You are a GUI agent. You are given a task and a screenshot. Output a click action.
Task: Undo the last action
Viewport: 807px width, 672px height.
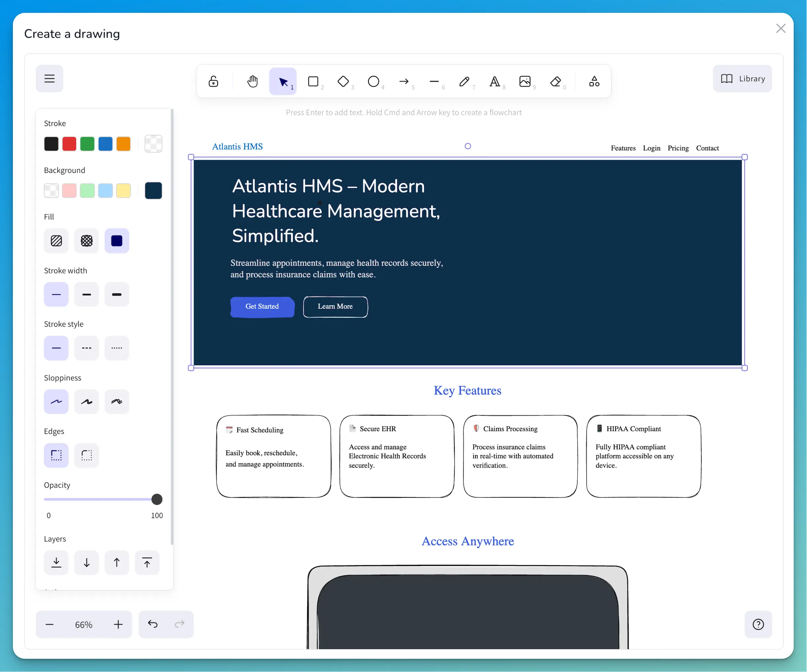click(x=153, y=624)
